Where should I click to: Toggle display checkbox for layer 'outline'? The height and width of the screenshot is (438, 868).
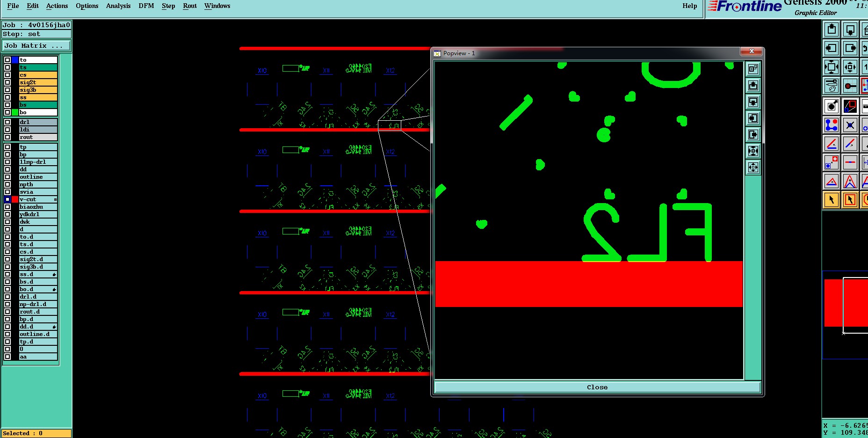(x=7, y=177)
